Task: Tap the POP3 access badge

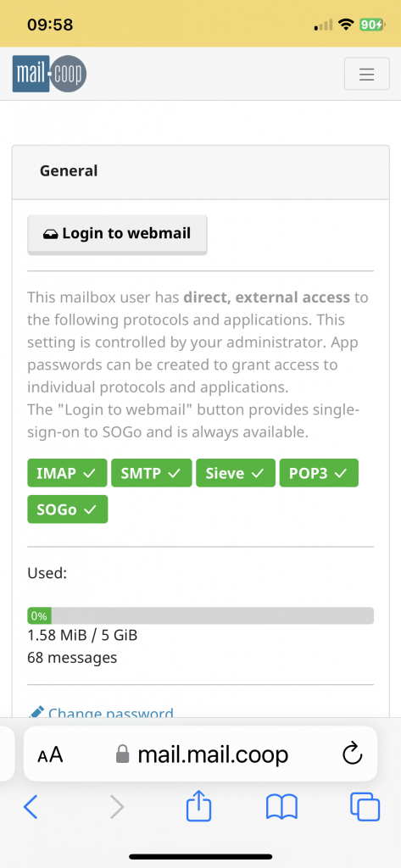Action: [319, 473]
